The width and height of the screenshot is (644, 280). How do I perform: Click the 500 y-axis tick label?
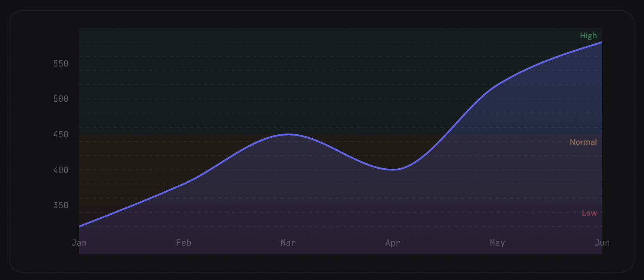61,99
